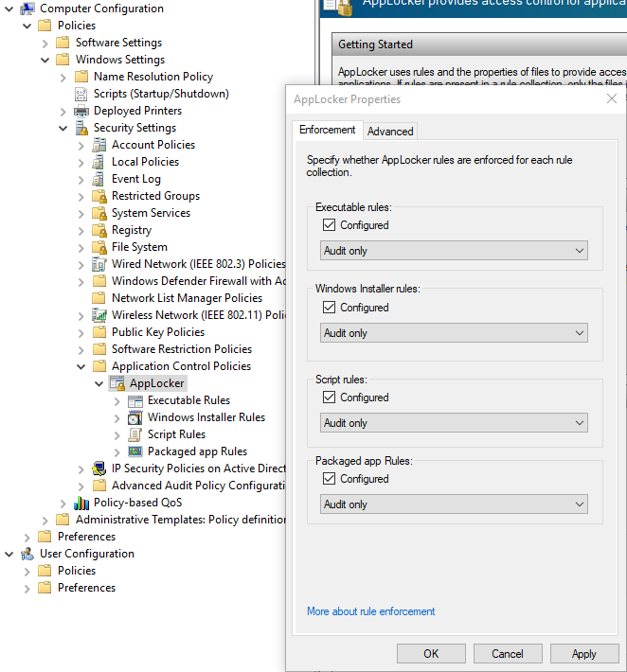Open the Windows Installer rules enforcement dropdown
This screenshot has width=627, height=672.
(454, 333)
